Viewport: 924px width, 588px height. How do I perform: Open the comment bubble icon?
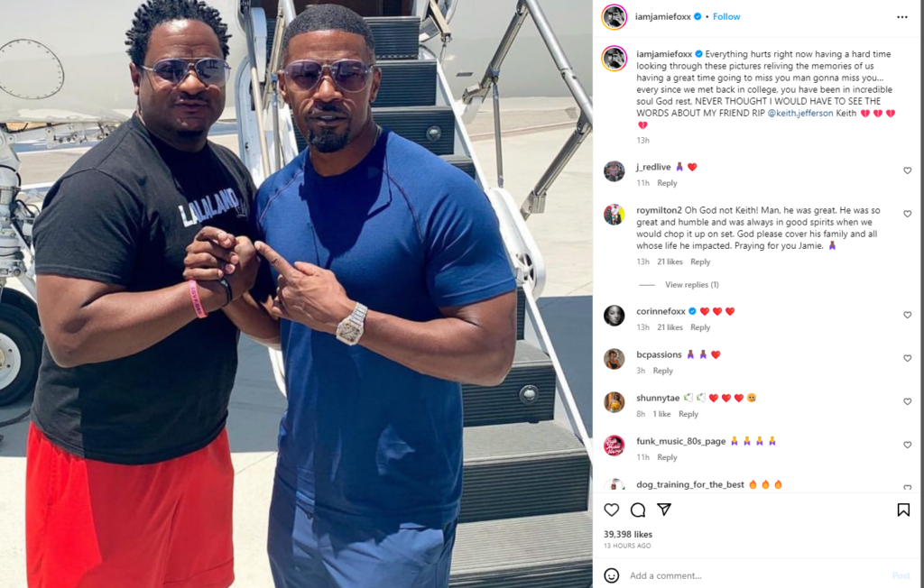638,510
